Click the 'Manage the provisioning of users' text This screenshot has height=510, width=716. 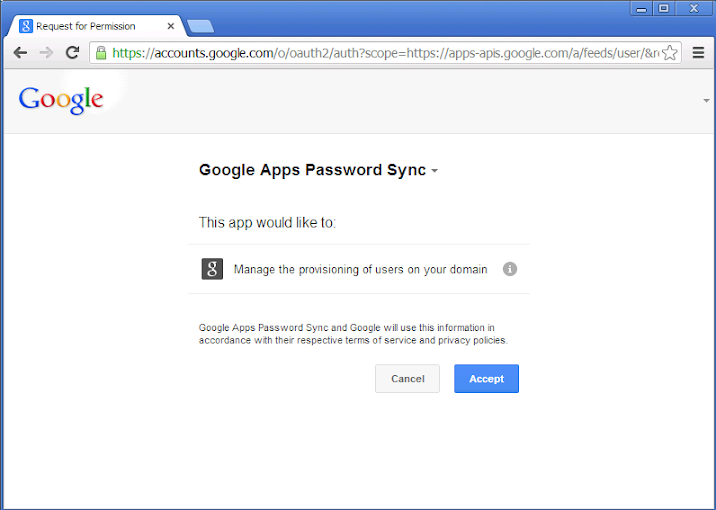pyautogui.click(x=360, y=269)
